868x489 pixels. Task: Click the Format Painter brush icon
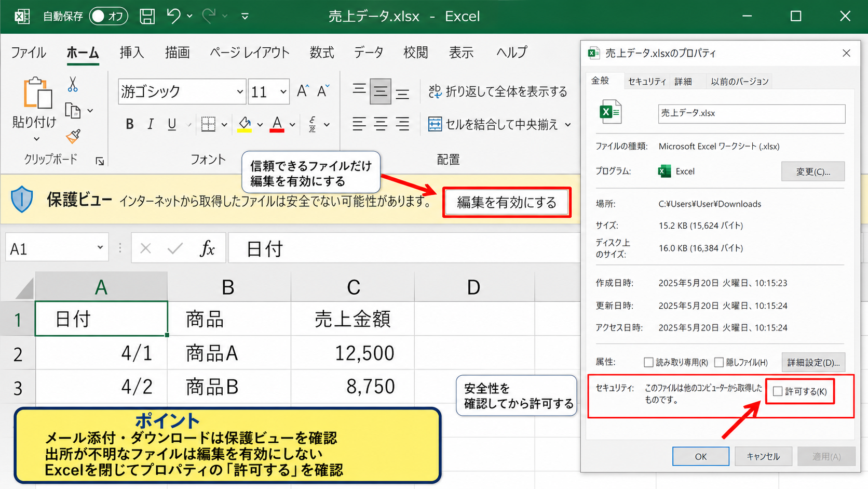click(73, 136)
